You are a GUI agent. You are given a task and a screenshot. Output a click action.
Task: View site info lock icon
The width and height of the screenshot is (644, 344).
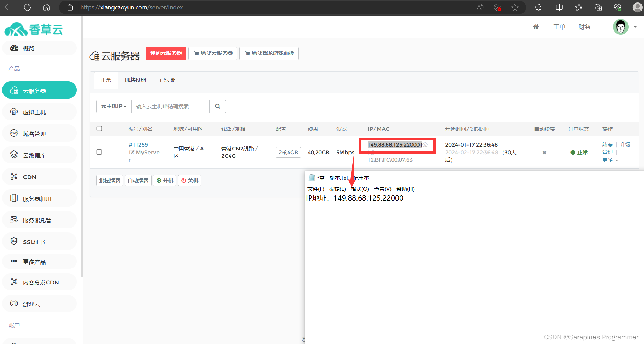tap(70, 7)
